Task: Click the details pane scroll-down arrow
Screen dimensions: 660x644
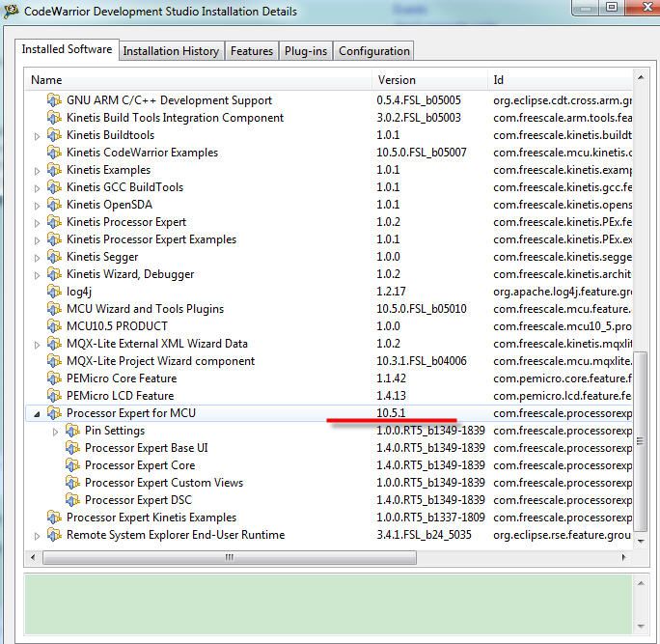Action: tap(640, 626)
